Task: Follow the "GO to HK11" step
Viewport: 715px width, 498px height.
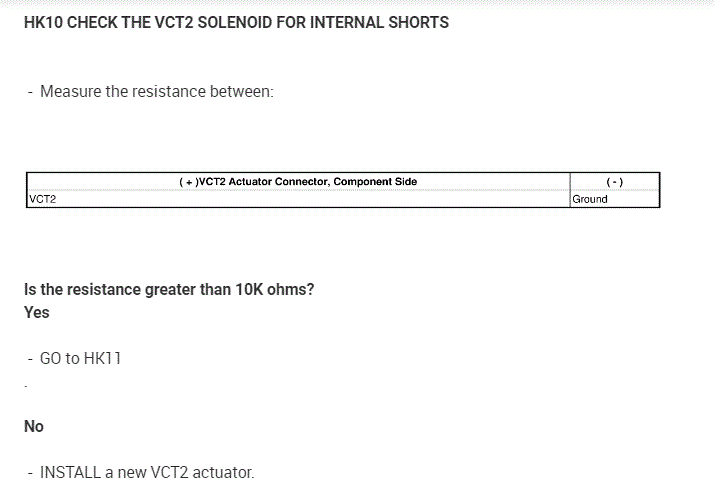Action: (80, 358)
